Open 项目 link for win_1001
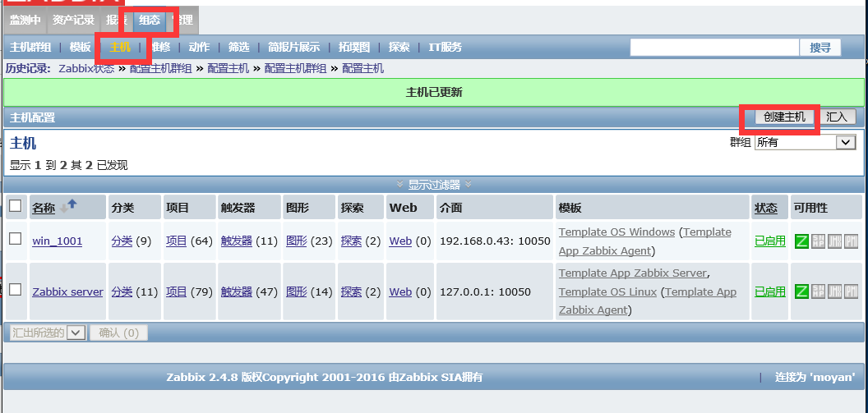868x413 pixels. pyautogui.click(x=176, y=241)
